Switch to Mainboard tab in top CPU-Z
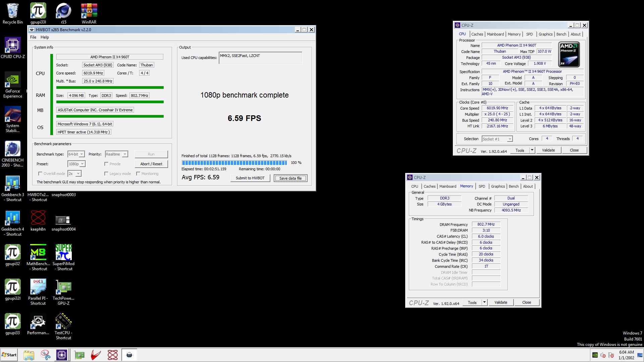 [495, 34]
